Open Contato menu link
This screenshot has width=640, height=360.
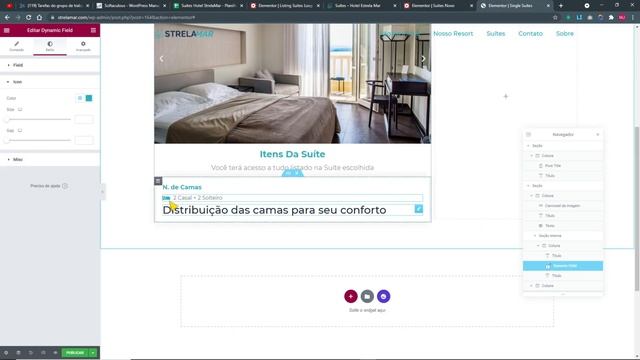pyautogui.click(x=530, y=33)
